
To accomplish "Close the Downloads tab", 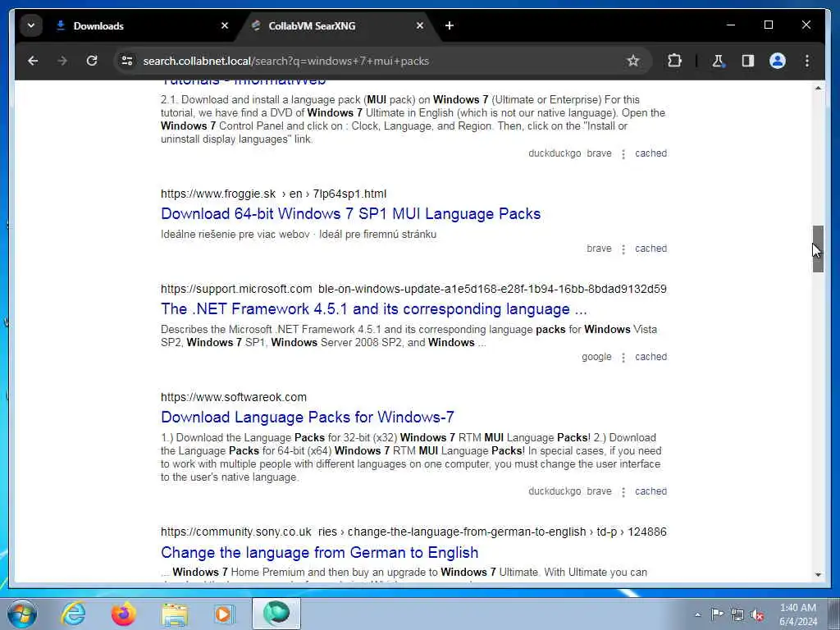I will [225, 25].
